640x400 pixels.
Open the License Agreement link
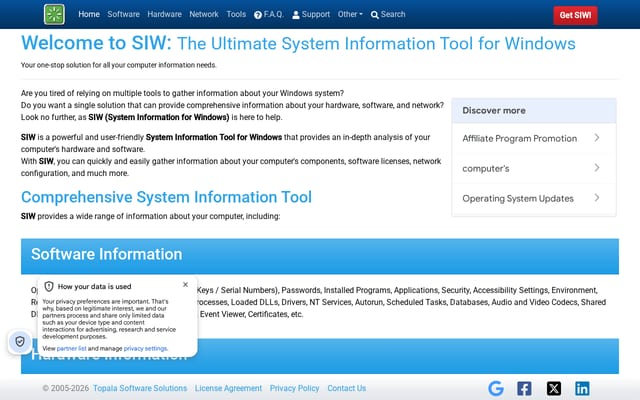pyautogui.click(x=228, y=388)
